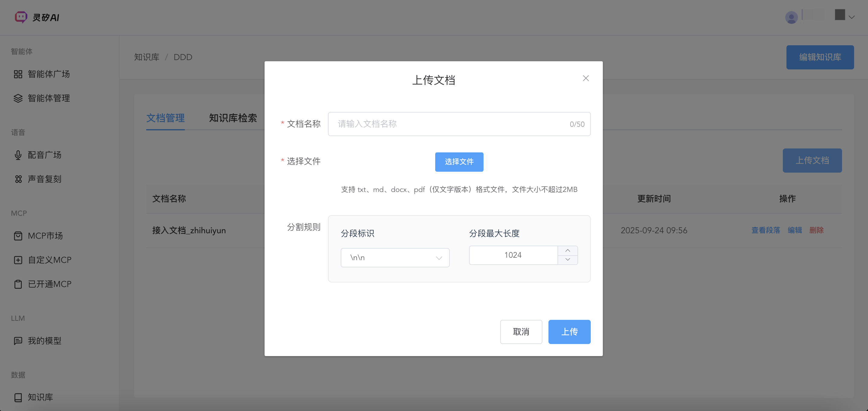
Task: Open 声音复刻 from the sidebar icon
Action: point(18,179)
